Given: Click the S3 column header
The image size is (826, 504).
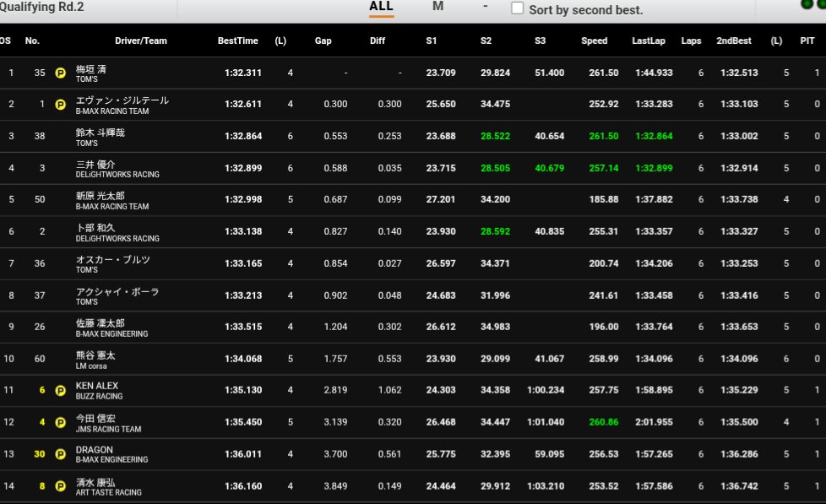Looking at the screenshot, I should (540, 41).
